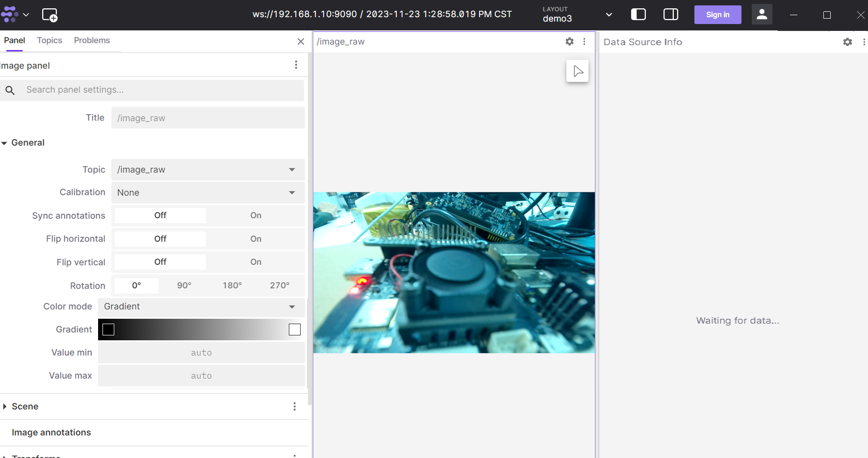
Task: Open the /image_raw panel more-options menu
Action: click(584, 42)
